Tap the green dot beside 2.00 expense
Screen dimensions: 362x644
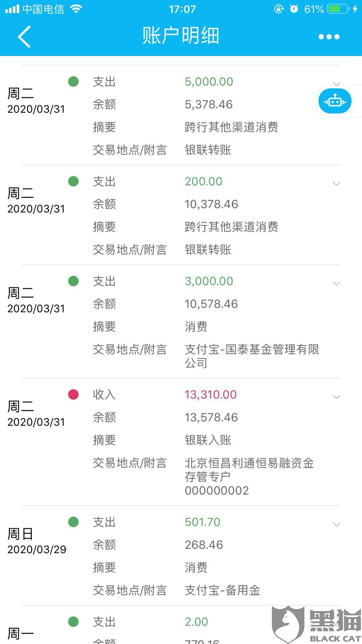pos(73,622)
